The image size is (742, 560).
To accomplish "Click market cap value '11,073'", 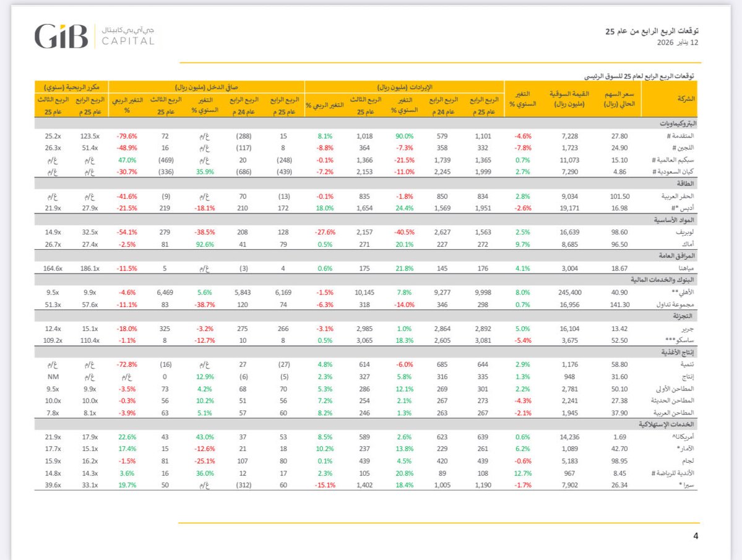I will click(569, 160).
